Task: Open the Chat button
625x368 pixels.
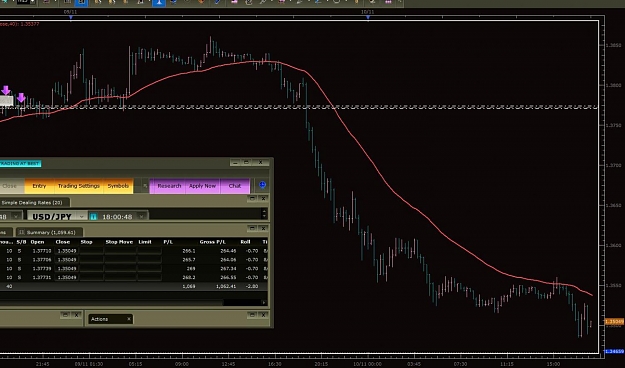Action: click(235, 186)
